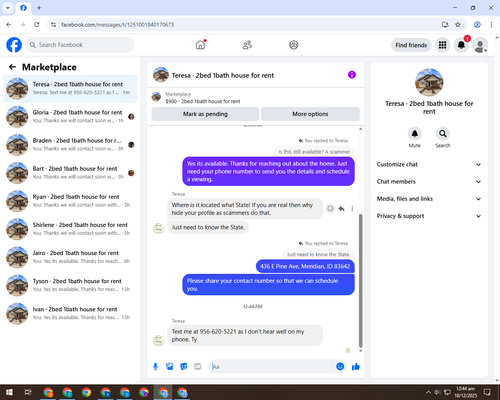Choose a GIF icon
The height and width of the screenshot is (400, 500).
click(x=198, y=367)
